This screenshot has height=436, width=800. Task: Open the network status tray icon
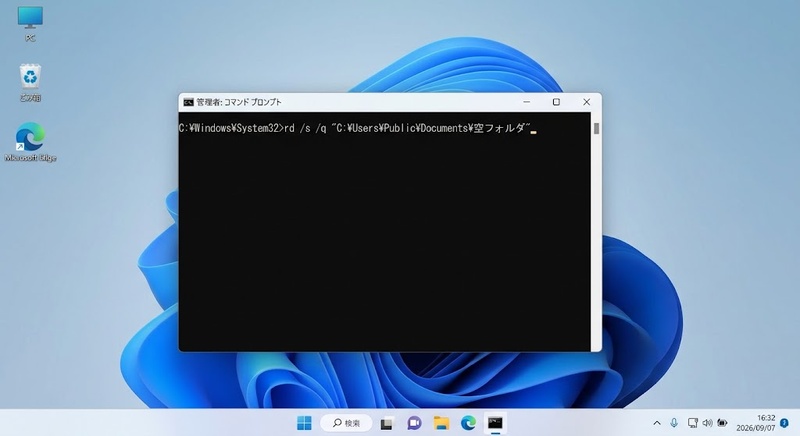pyautogui.click(x=692, y=423)
